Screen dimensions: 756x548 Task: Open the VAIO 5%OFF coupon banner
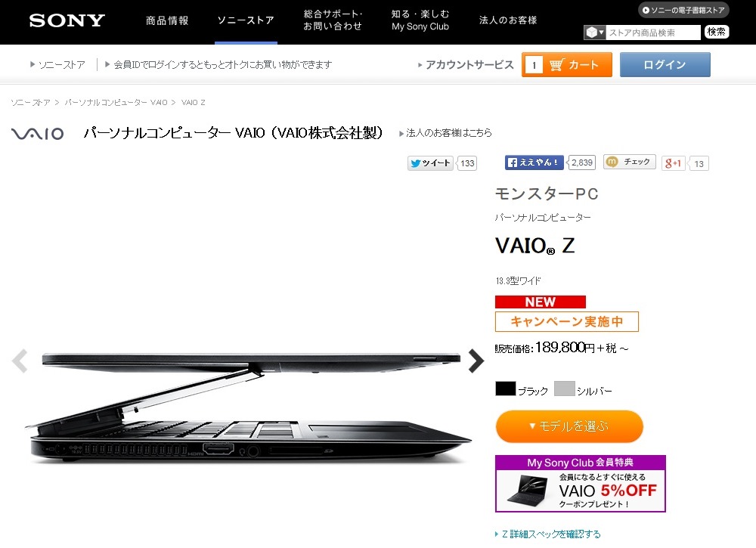(581, 484)
